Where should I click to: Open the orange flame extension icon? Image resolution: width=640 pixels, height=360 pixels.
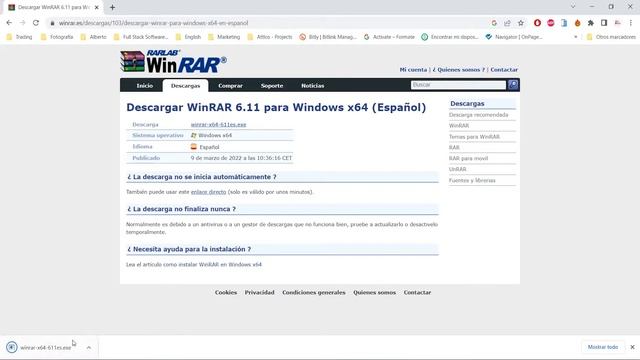point(578,23)
